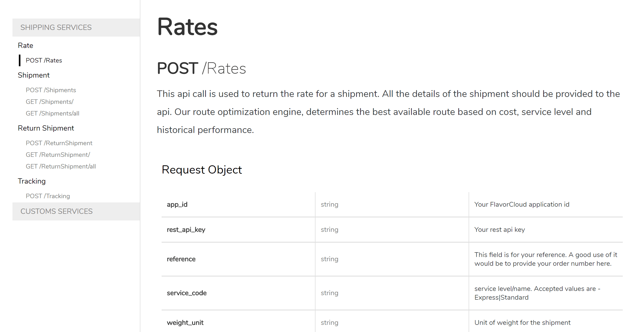The image size is (644, 332).
Task: Collapse the SHIPPING SERVICES section header
Action: [56, 28]
